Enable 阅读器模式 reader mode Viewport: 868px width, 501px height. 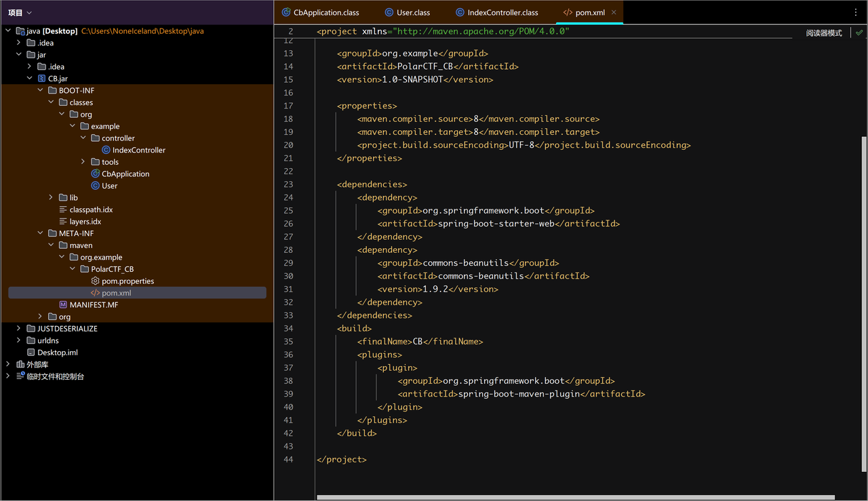click(824, 33)
